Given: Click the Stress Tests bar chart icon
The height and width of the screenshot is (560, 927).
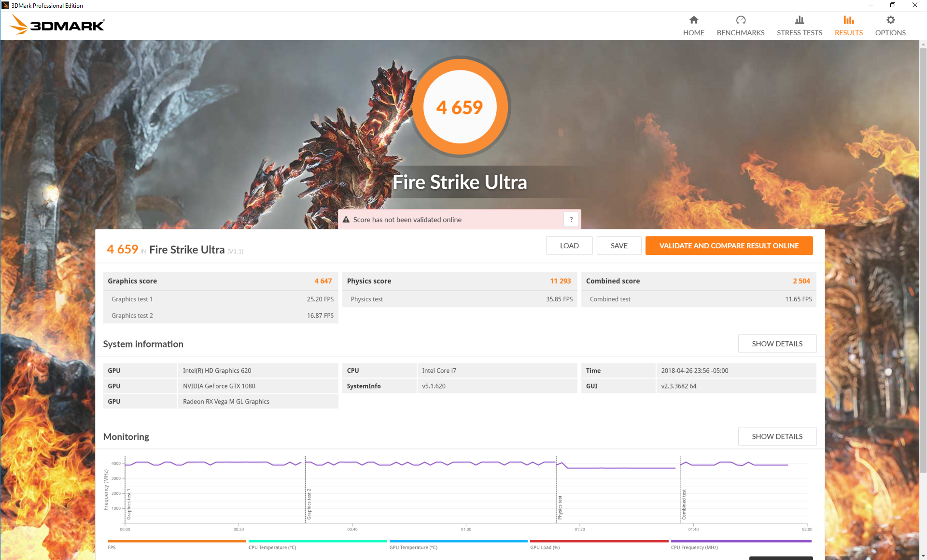Looking at the screenshot, I should (799, 20).
